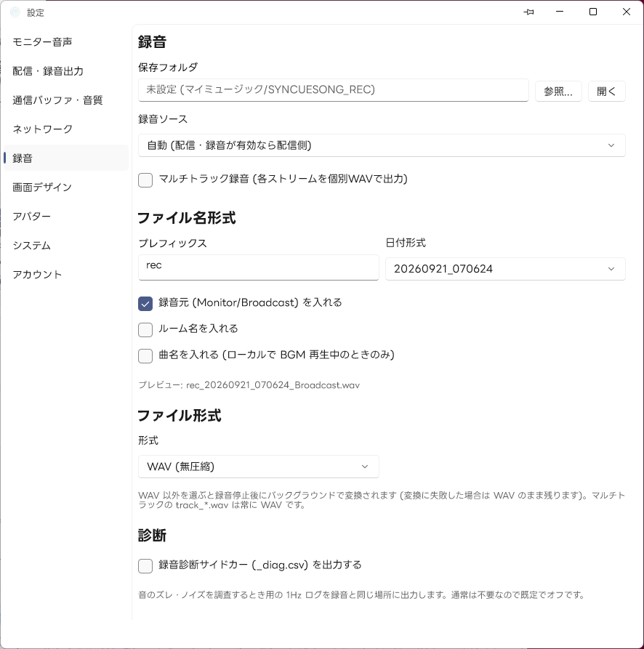
Task: Go to システム settings
Action: 66,245
